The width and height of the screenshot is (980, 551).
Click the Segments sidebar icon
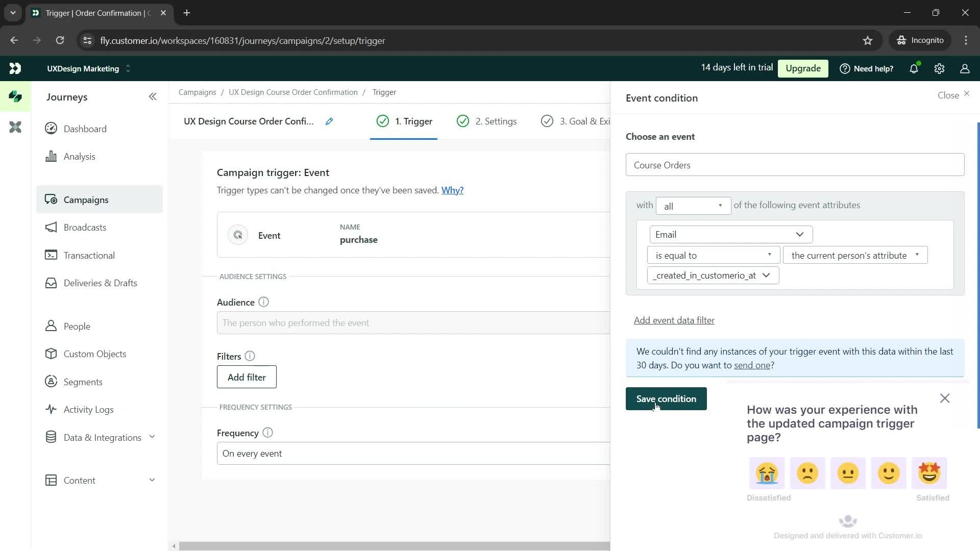pos(51,382)
